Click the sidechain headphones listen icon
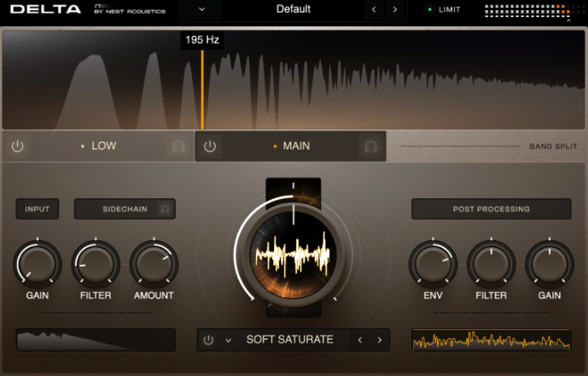The image size is (588, 376). pos(165,209)
